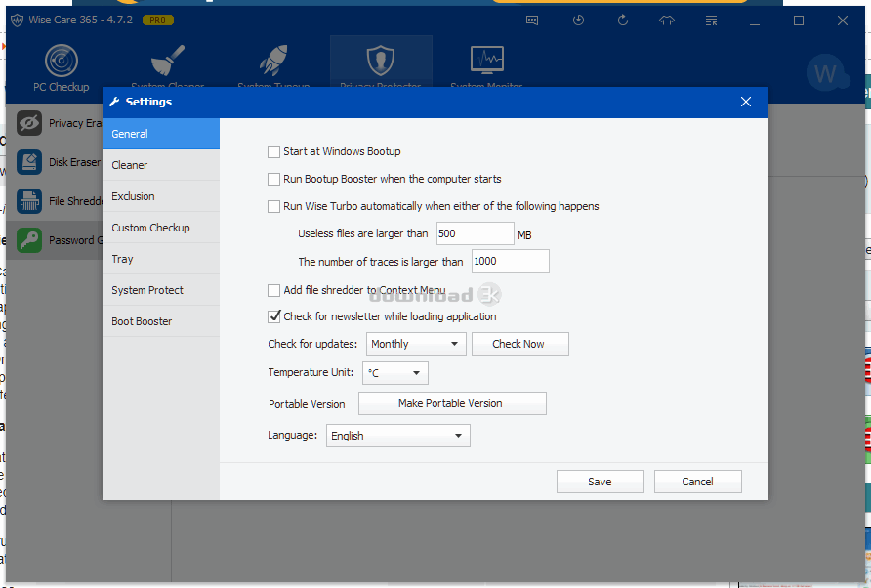Click the Save button

(x=600, y=482)
